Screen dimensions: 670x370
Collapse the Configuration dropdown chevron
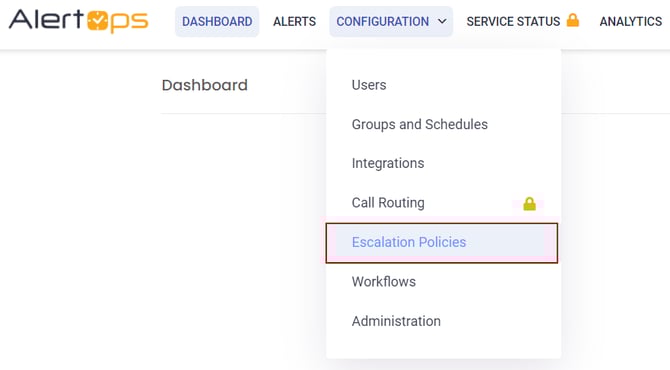(442, 21)
